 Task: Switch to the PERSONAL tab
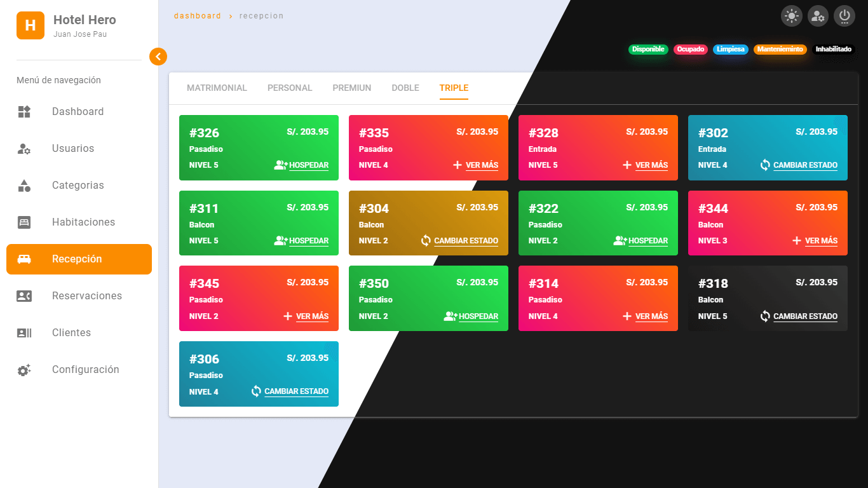click(290, 88)
